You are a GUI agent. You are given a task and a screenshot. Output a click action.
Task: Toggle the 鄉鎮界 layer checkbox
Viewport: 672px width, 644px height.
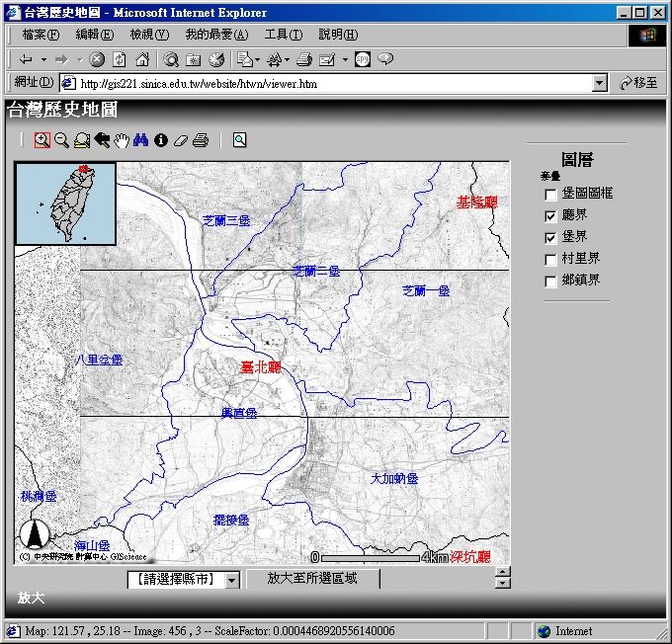(x=551, y=282)
